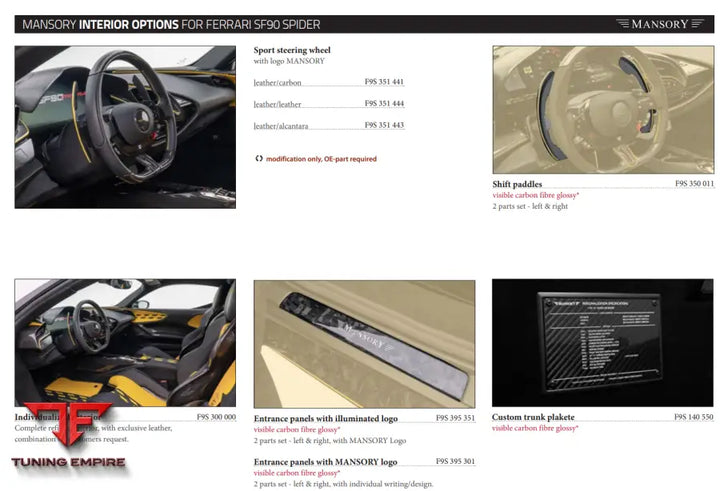Click part number F9S 351 444

pyautogui.click(x=384, y=103)
